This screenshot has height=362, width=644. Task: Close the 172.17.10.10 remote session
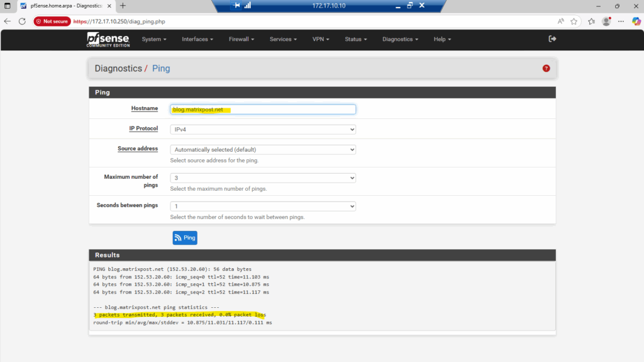(422, 5)
